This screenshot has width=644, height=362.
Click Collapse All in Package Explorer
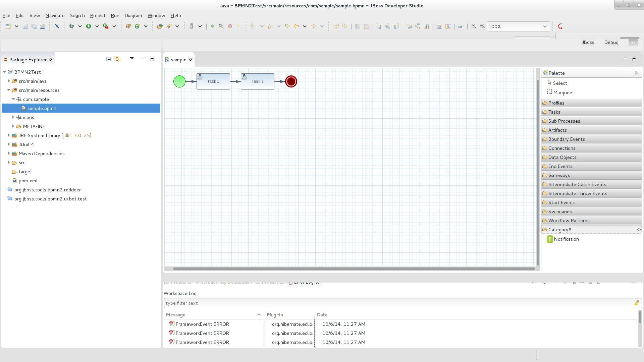pos(108,59)
